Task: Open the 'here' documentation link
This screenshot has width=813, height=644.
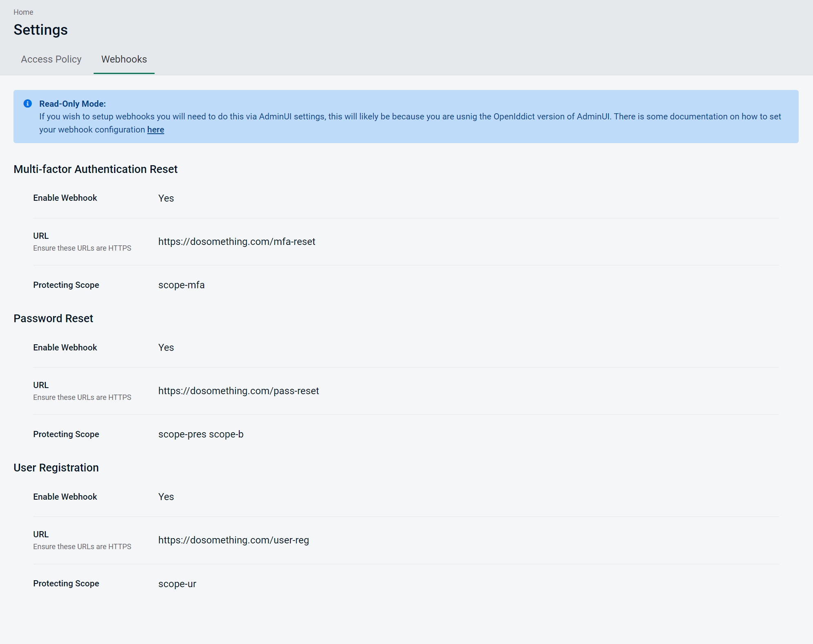Action: [x=155, y=130]
